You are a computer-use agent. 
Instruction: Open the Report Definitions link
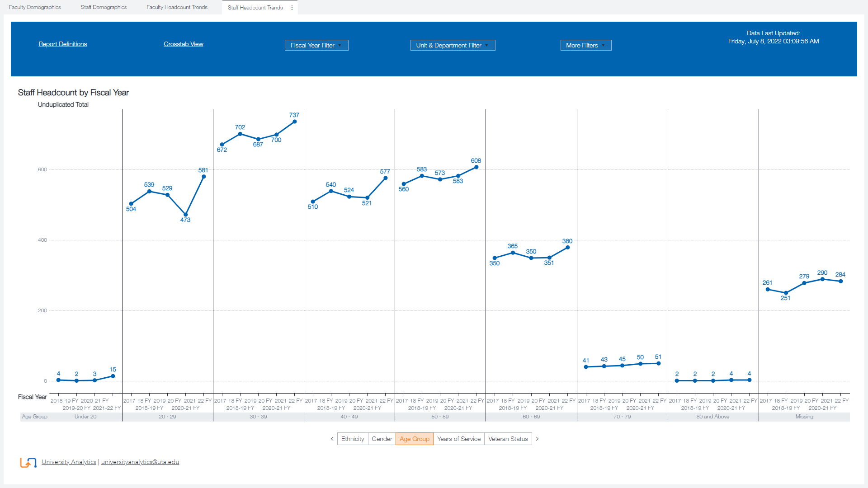pos(62,44)
